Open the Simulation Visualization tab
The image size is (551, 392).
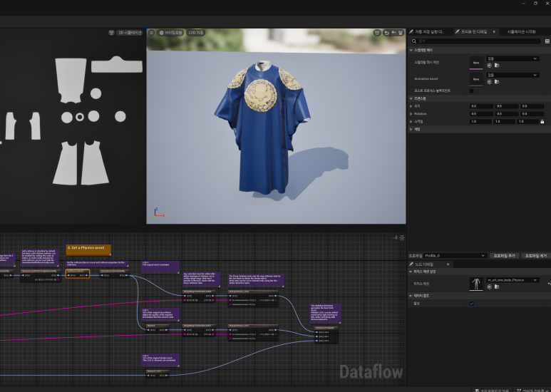pos(522,31)
